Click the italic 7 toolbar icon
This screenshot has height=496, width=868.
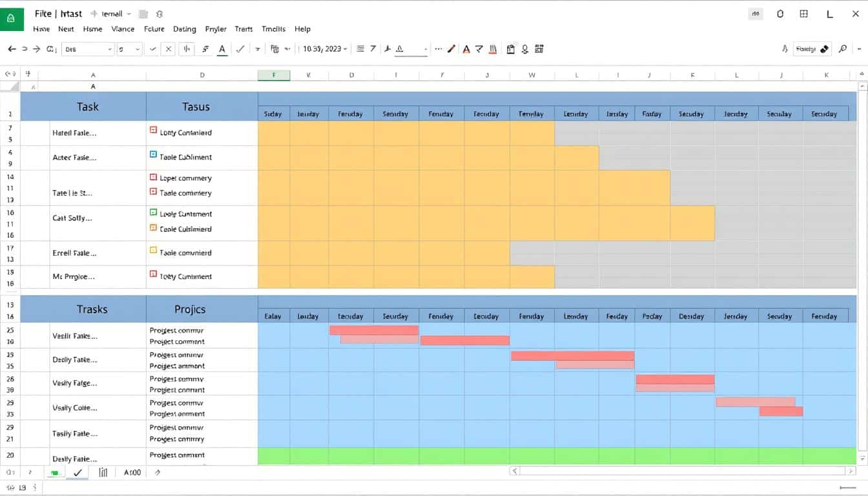[373, 48]
